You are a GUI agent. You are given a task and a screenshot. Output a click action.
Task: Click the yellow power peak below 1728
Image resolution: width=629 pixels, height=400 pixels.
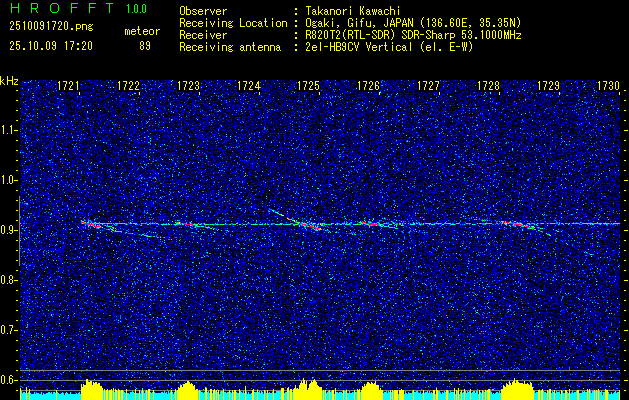click(514, 387)
